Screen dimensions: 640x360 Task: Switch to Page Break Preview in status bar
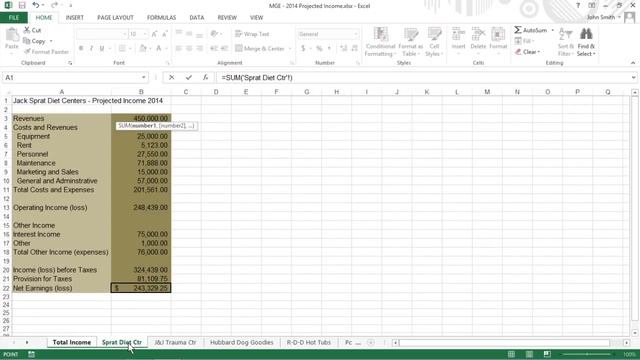tap(547, 354)
